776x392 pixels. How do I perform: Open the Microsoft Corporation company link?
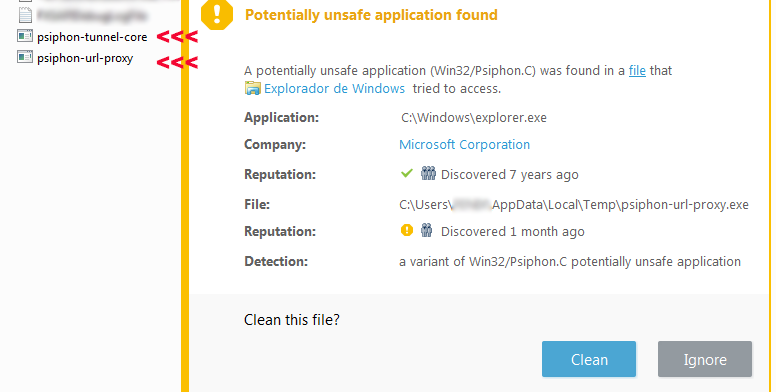point(464,145)
